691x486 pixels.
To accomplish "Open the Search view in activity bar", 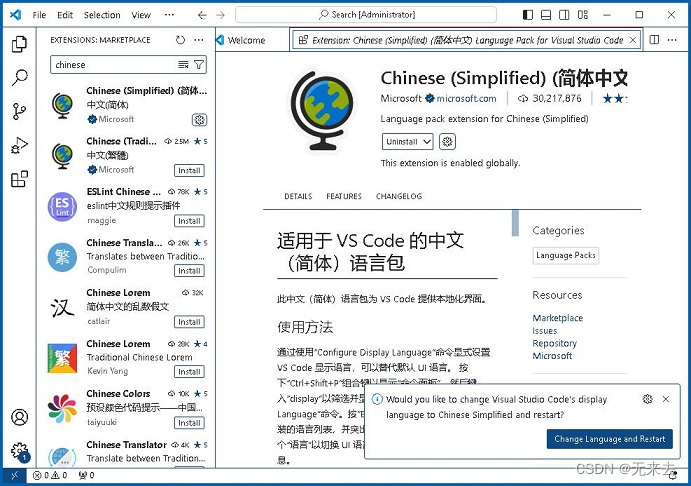I will point(19,78).
